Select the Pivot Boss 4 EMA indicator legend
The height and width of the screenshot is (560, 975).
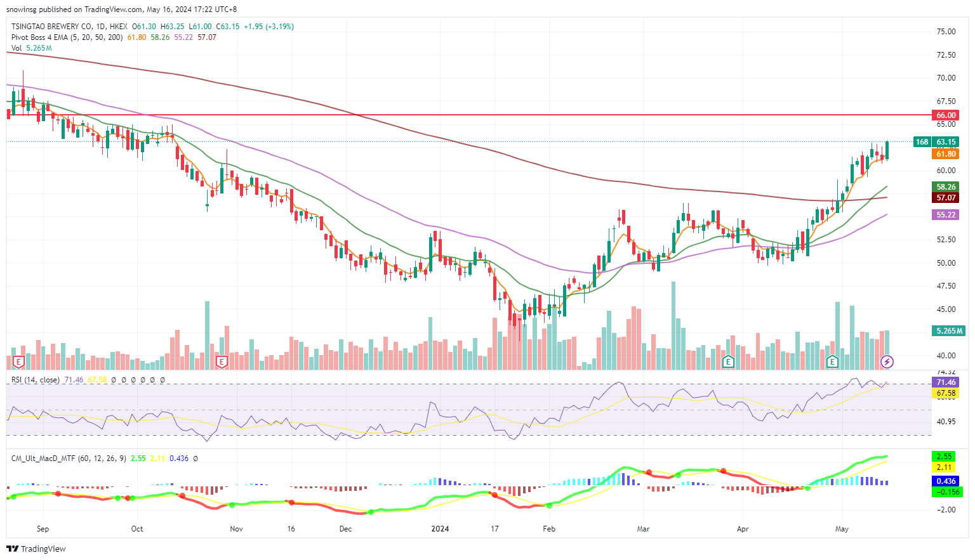[x=67, y=37]
